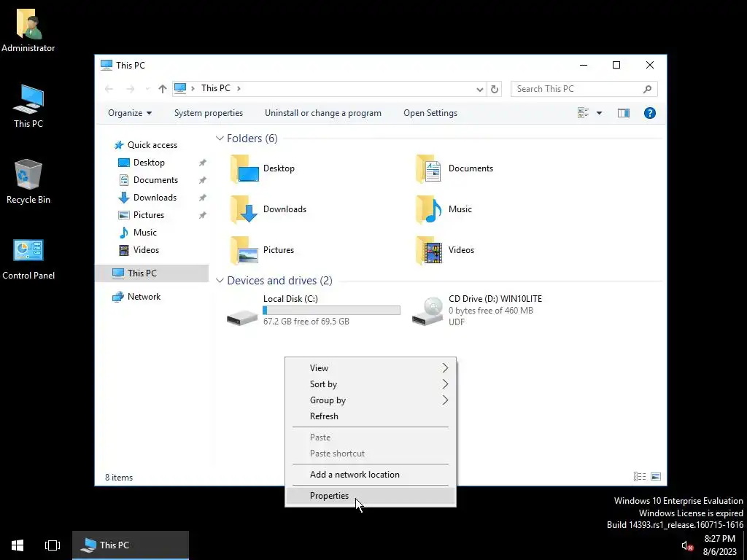This screenshot has width=747, height=560.
Task: Select Network in navigation pane
Action: point(137,297)
